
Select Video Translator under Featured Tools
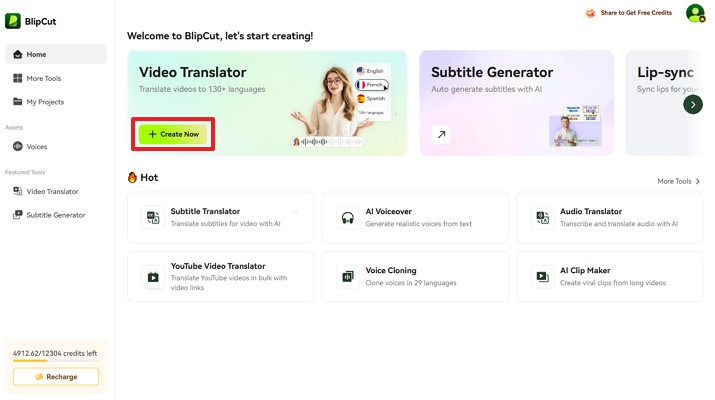56,191
